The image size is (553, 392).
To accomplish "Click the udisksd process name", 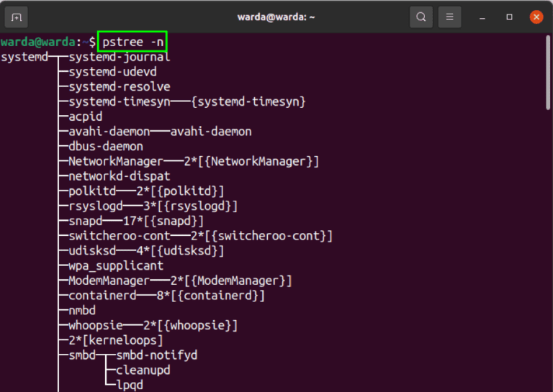I will tap(92, 251).
